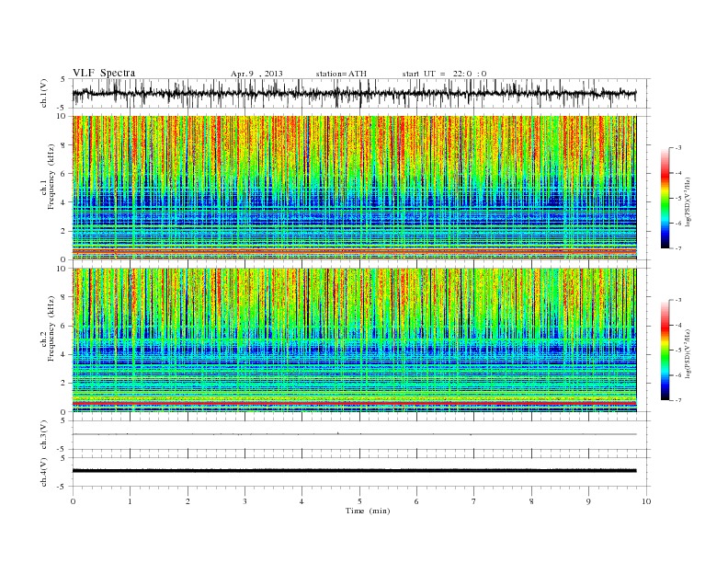Click time axis tick label '4'
Image resolution: width=728 pixels, height=563 pixels.
click(301, 501)
